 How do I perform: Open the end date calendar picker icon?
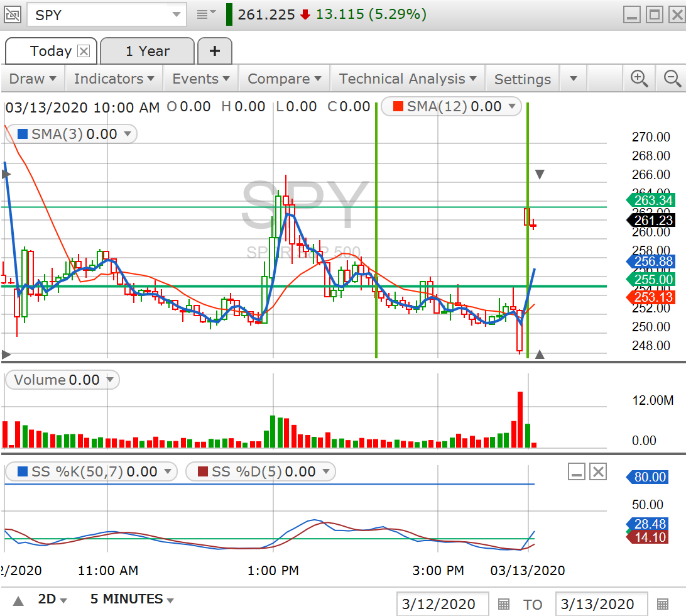pyautogui.click(x=661, y=604)
